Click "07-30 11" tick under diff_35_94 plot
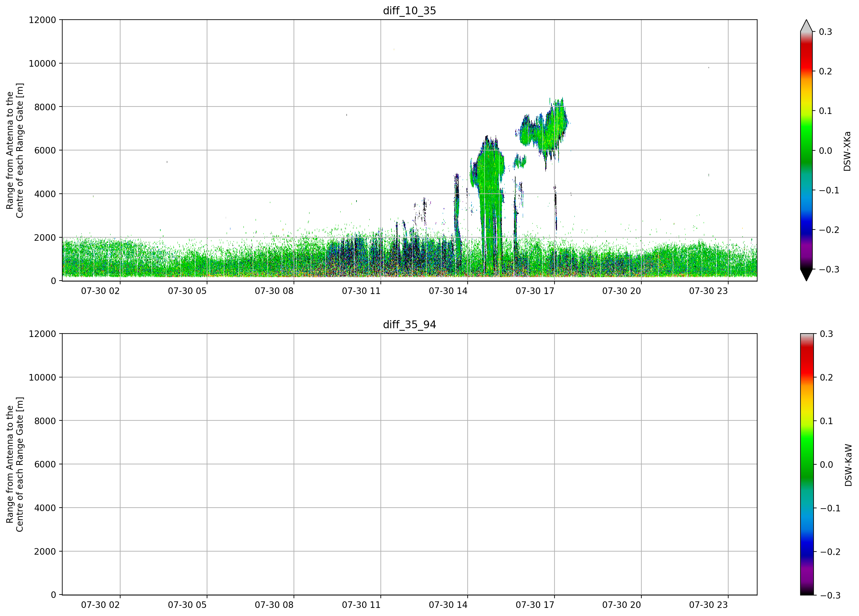859x616 pixels. (361, 605)
